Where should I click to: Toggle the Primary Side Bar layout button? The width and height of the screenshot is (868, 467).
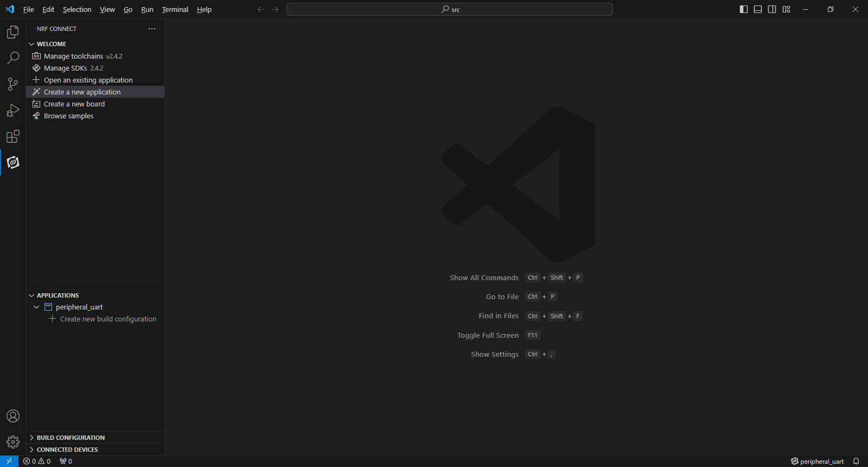coord(744,9)
